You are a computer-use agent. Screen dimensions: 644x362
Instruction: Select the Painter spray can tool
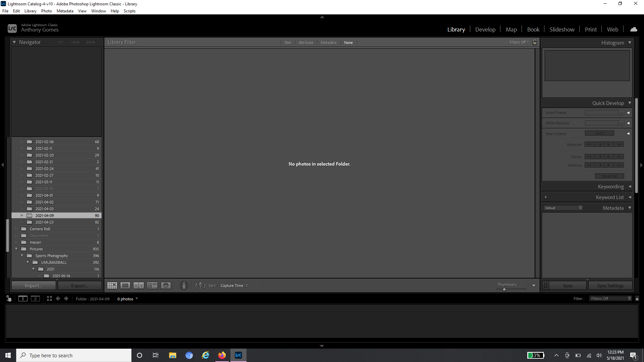[x=184, y=285]
